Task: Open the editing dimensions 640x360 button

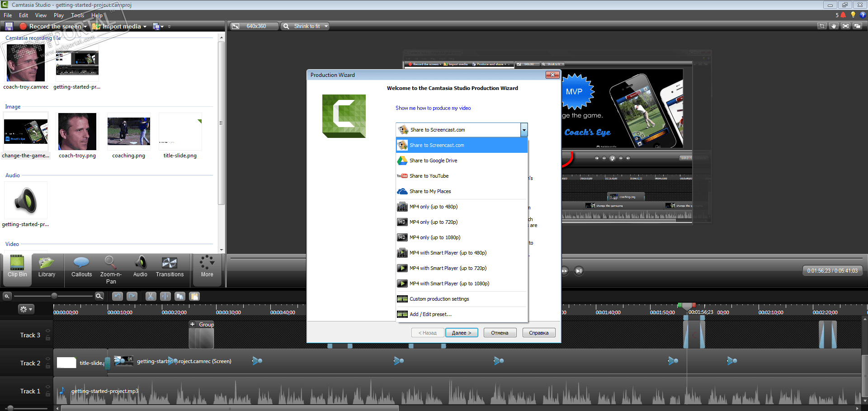Action: point(254,26)
